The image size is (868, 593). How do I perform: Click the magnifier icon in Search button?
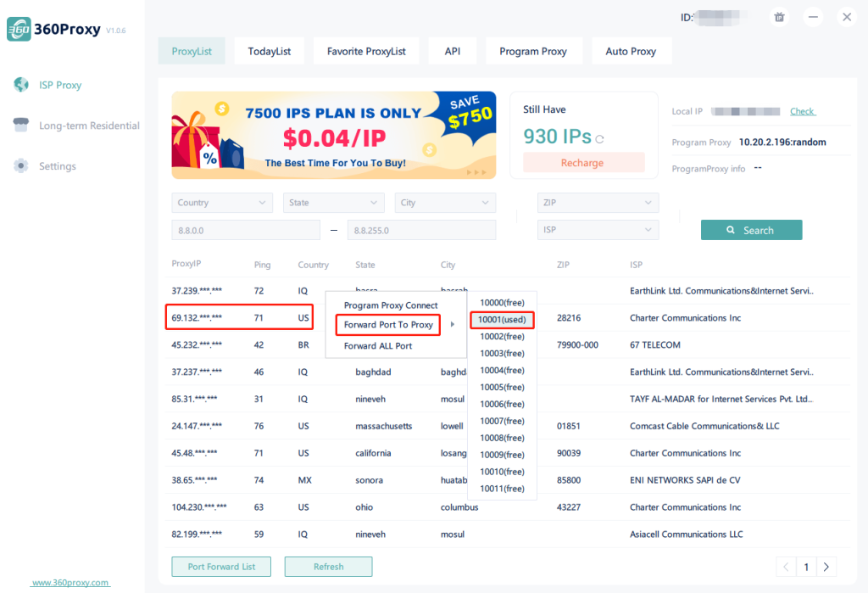(x=731, y=230)
